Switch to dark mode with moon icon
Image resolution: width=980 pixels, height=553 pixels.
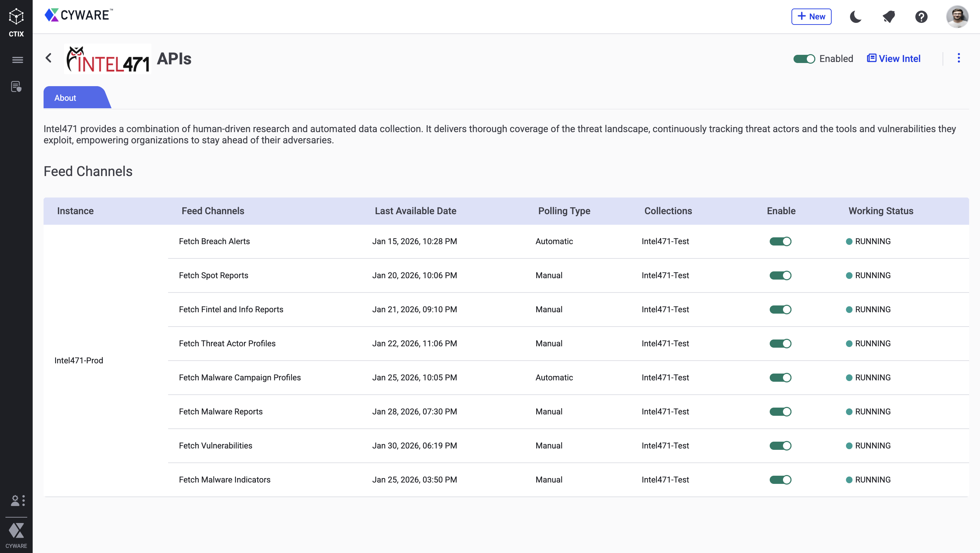pyautogui.click(x=855, y=17)
